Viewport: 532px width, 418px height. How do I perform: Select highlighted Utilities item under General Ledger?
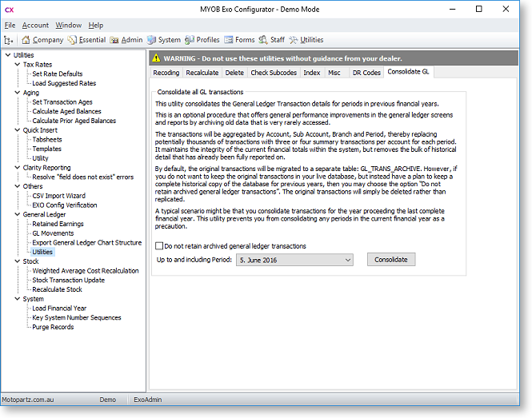[42, 252]
